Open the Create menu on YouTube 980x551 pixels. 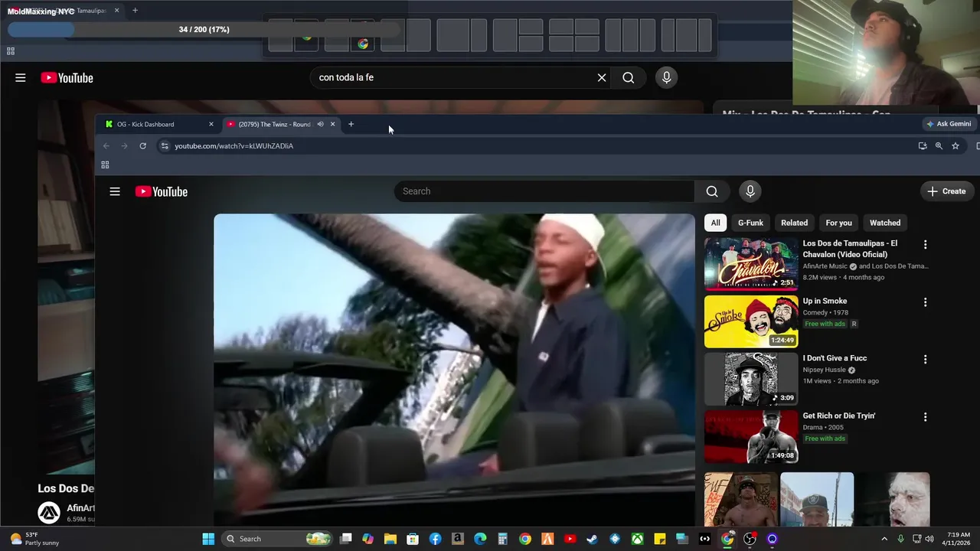click(947, 191)
